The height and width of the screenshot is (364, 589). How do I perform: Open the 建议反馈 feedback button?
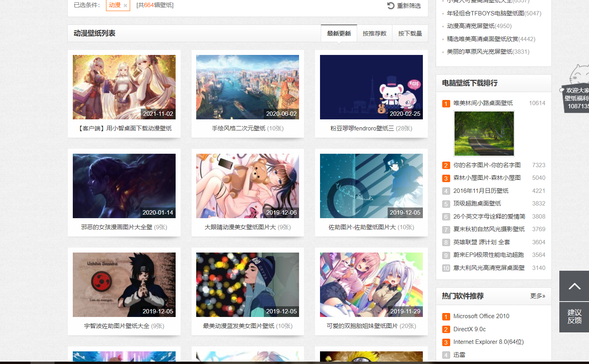click(574, 317)
